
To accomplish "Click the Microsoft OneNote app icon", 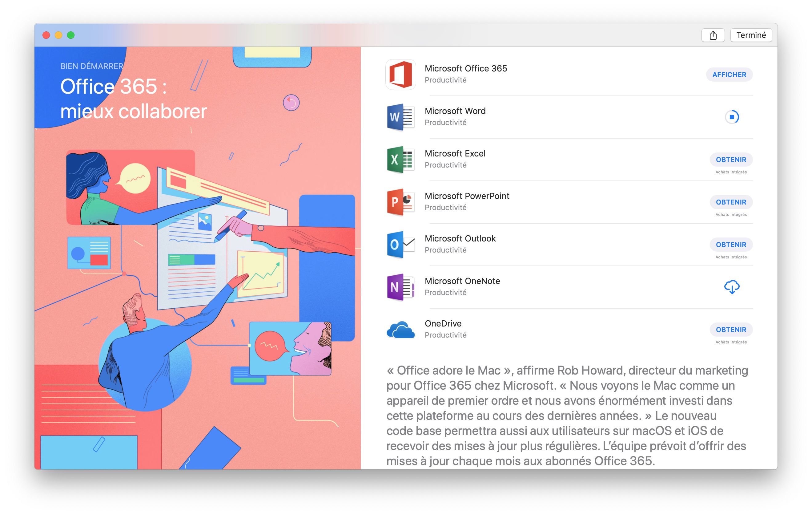I will [x=400, y=287].
